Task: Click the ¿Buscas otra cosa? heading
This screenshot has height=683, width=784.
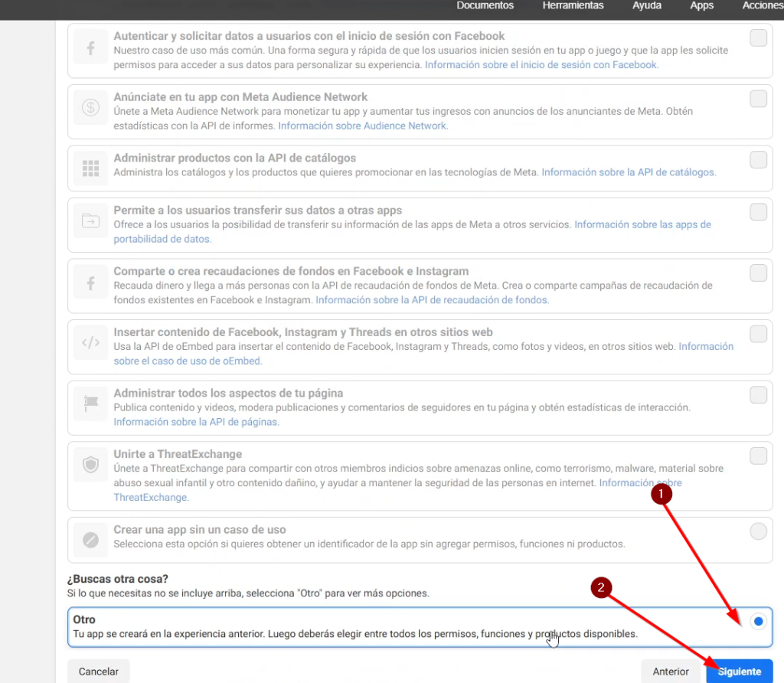Action: coord(117,579)
